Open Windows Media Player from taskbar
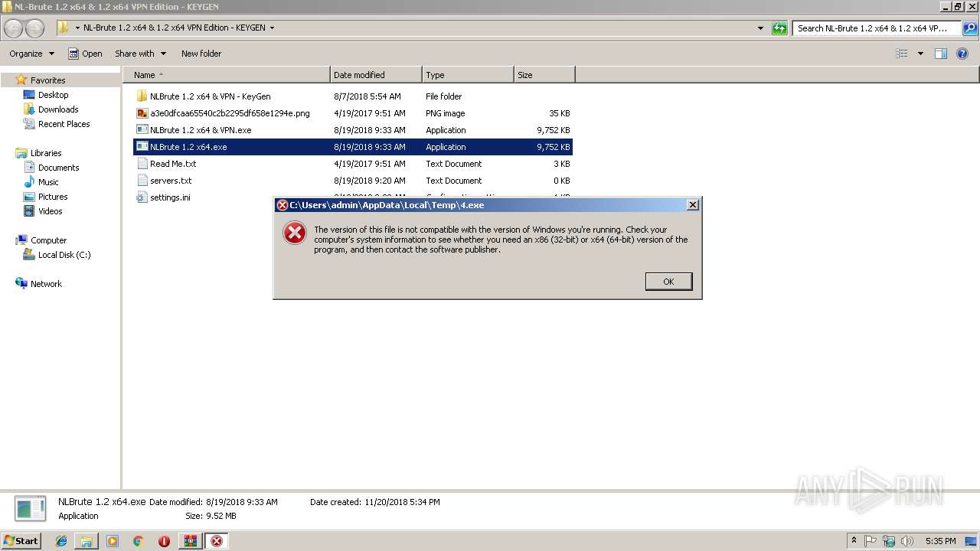Viewport: 980px width, 551px height. point(113,541)
